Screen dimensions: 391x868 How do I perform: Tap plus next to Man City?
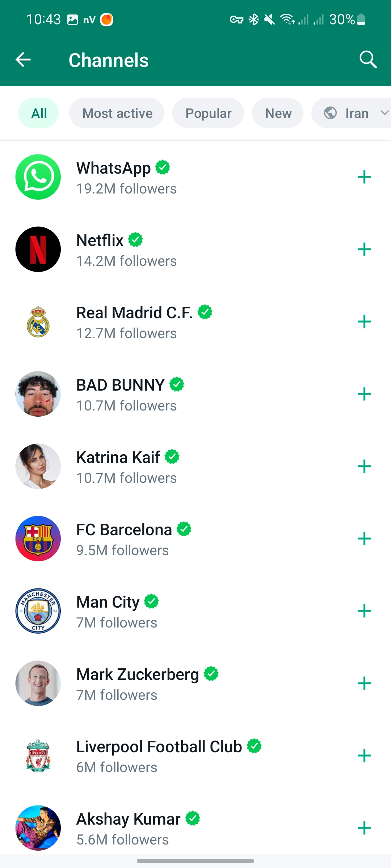[364, 611]
